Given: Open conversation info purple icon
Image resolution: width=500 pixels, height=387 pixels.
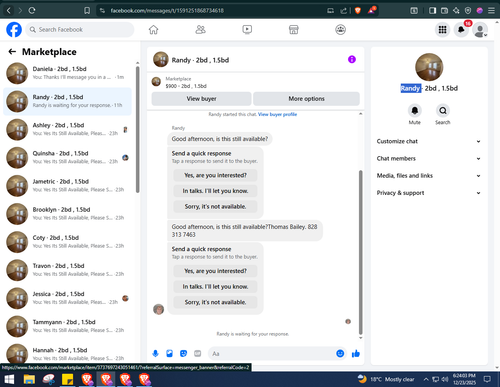Looking at the screenshot, I should [352, 59].
